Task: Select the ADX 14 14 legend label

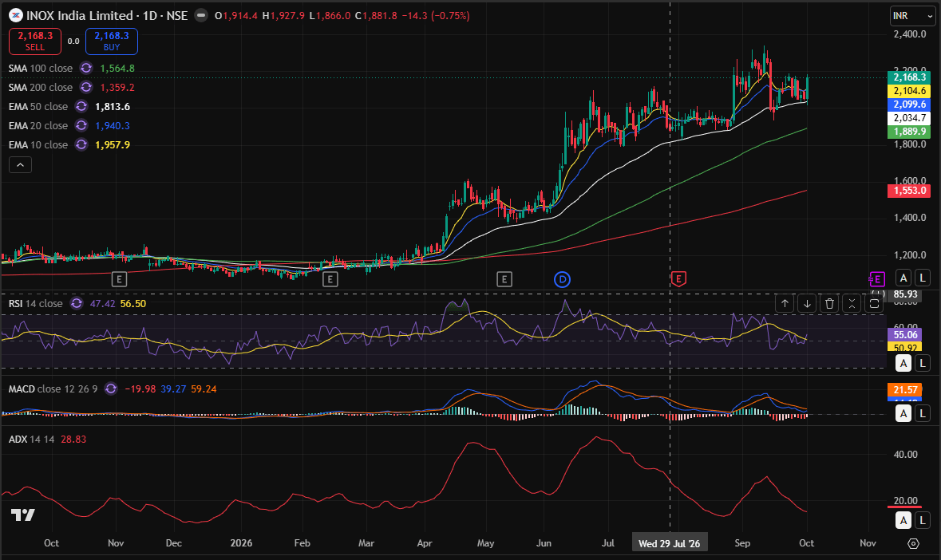Action: (x=31, y=440)
